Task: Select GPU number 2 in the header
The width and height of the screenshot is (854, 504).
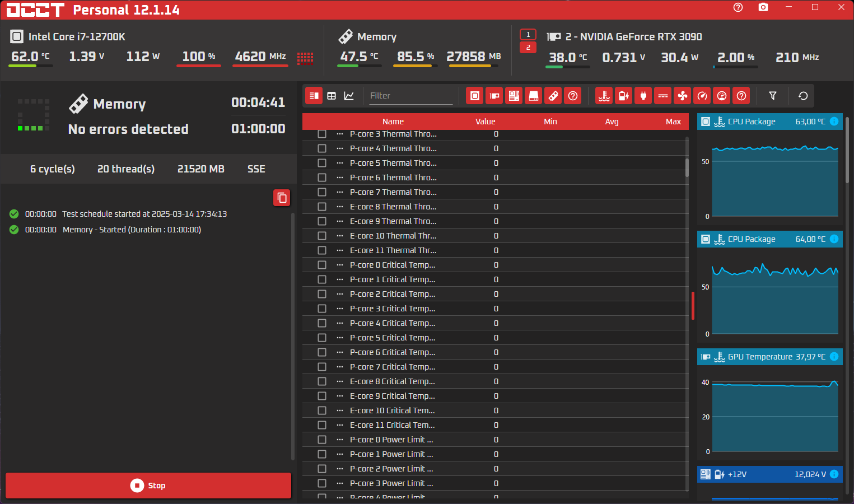Action: [528, 48]
